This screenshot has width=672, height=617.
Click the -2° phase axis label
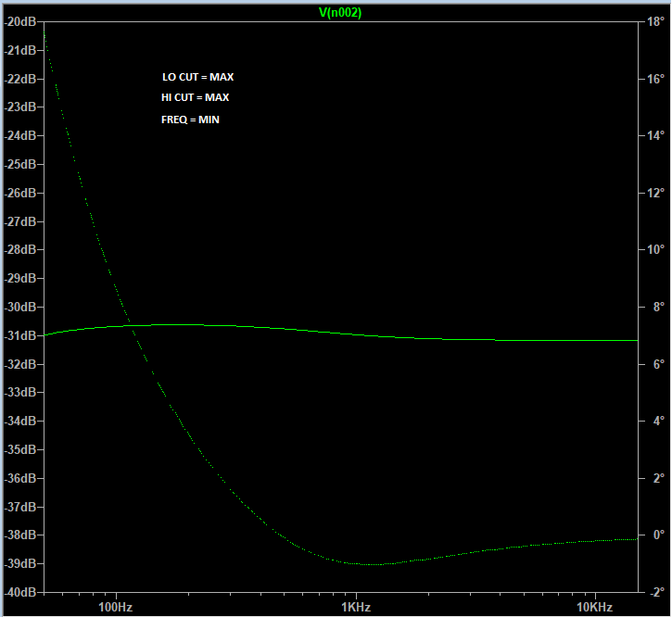[657, 593]
